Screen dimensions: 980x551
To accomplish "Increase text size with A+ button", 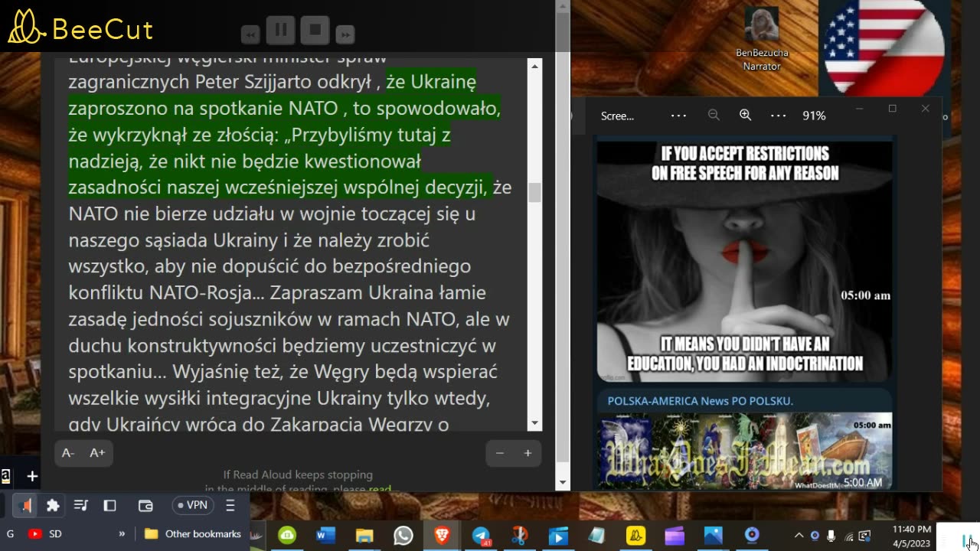I will [97, 453].
